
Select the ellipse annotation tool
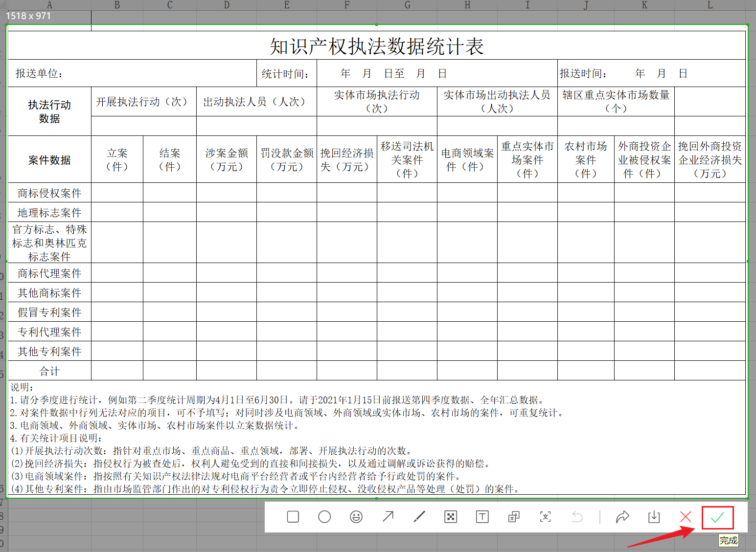pyautogui.click(x=324, y=517)
